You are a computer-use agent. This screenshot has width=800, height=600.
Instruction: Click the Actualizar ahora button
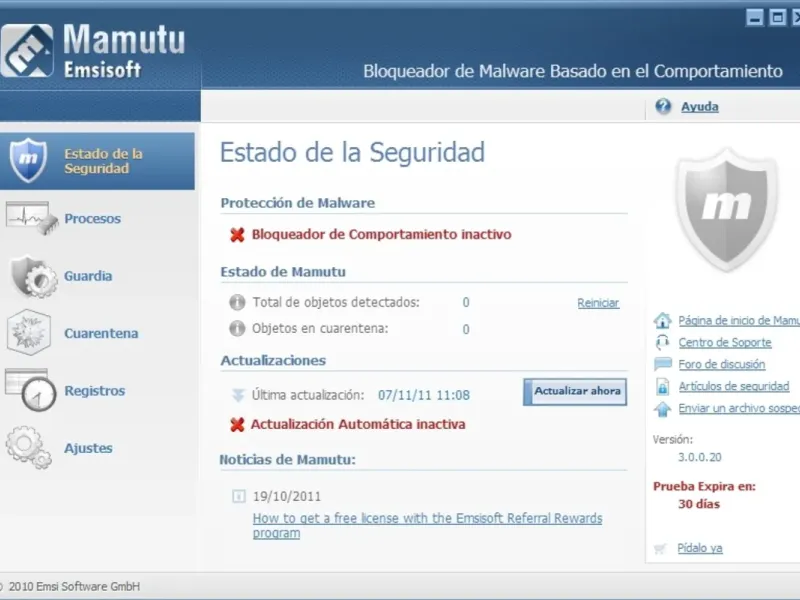pyautogui.click(x=575, y=391)
